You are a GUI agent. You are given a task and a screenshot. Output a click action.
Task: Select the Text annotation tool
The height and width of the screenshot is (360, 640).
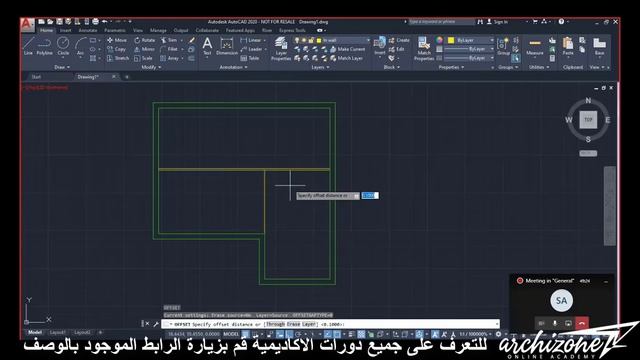[207, 46]
